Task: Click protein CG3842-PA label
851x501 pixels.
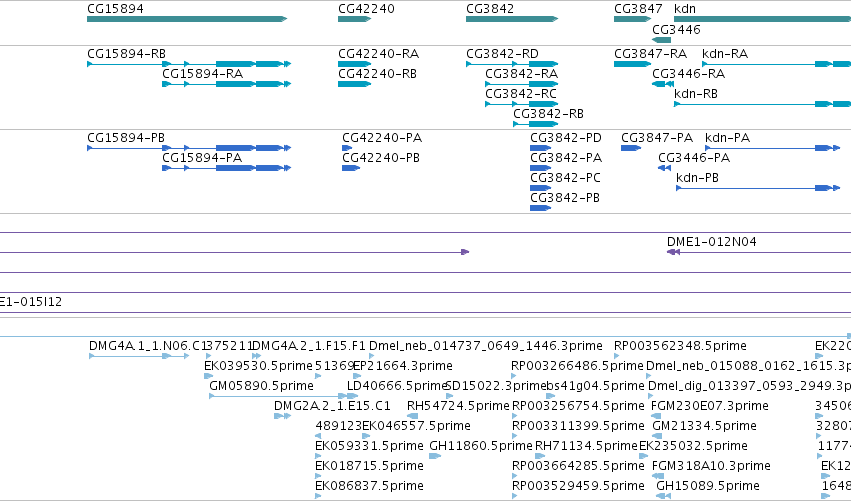Action: [x=566, y=158]
